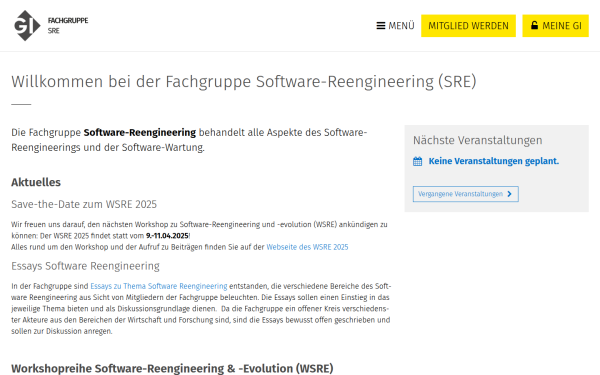The height and width of the screenshot is (375, 600).
Task: Click the bold 'Software-Reengineering' intro text
Action: (140, 132)
